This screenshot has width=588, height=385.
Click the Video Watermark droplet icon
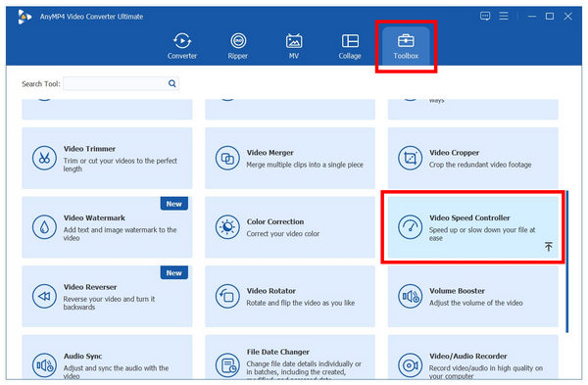pyautogui.click(x=44, y=227)
